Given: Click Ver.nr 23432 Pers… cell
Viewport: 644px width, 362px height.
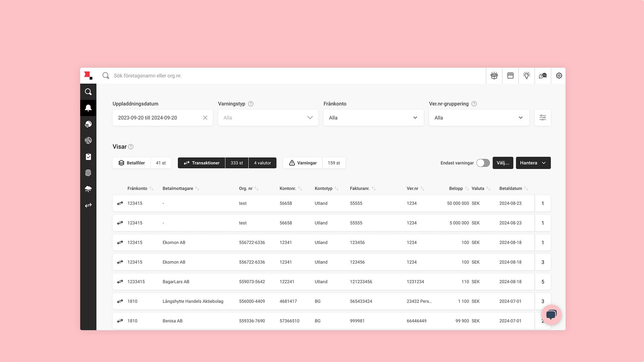Looking at the screenshot, I should coord(419,301).
